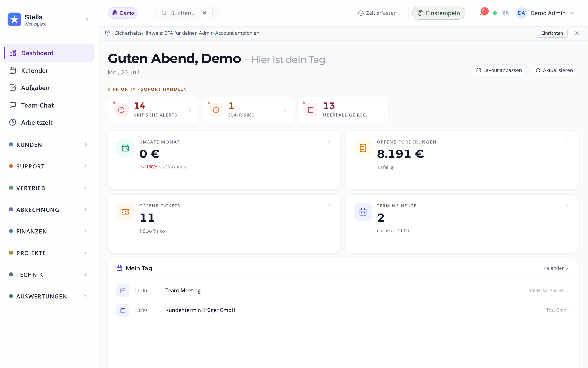Open Kalender in the sidebar
The height and width of the screenshot is (368, 588).
pyautogui.click(x=49, y=71)
